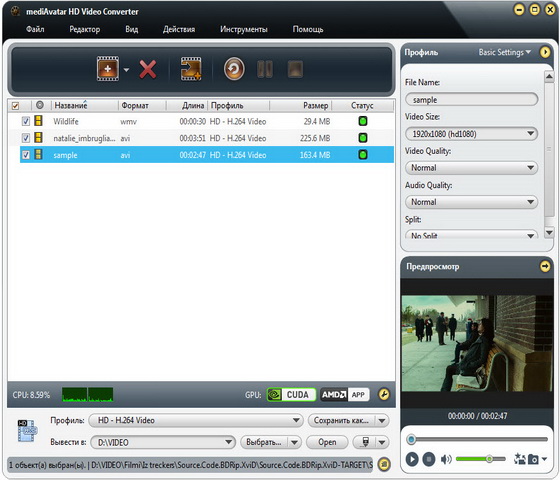This screenshot has width=560, height=480.
Task: Open the Video Size 1920x1080 dropdown
Action: pos(471,134)
